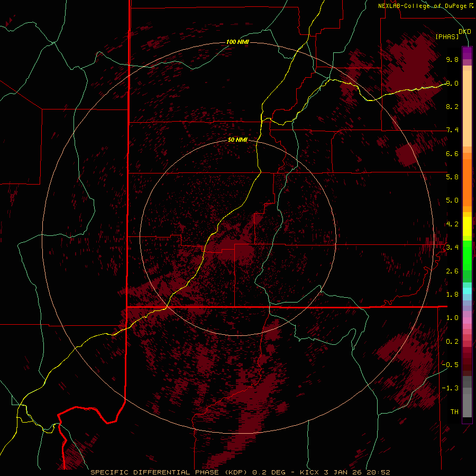Click the -0.5 legend value
The width and height of the screenshot is (476, 476).
[x=450, y=365]
